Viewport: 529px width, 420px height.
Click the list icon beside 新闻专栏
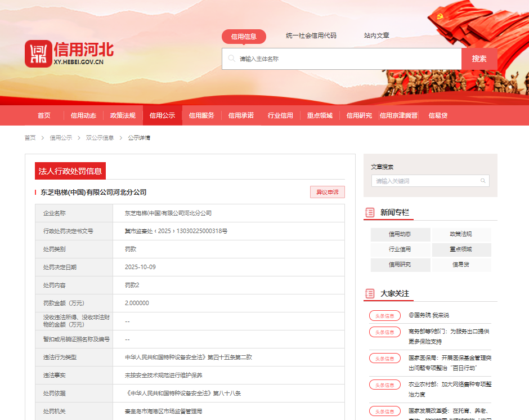(370, 212)
